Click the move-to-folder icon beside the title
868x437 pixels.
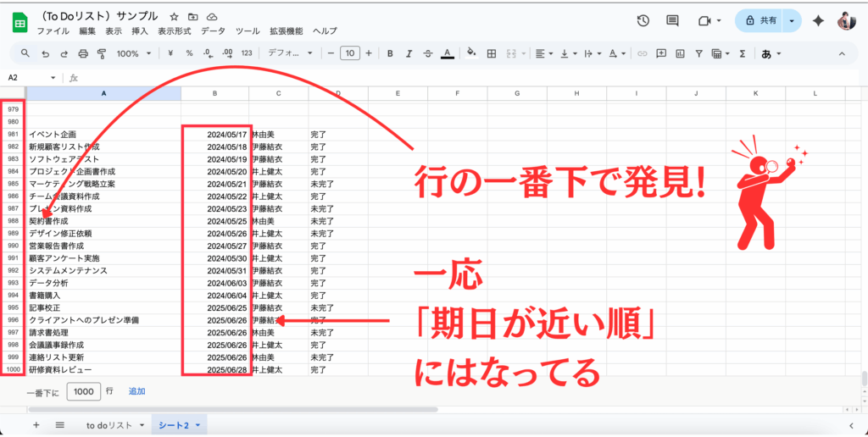tap(192, 17)
